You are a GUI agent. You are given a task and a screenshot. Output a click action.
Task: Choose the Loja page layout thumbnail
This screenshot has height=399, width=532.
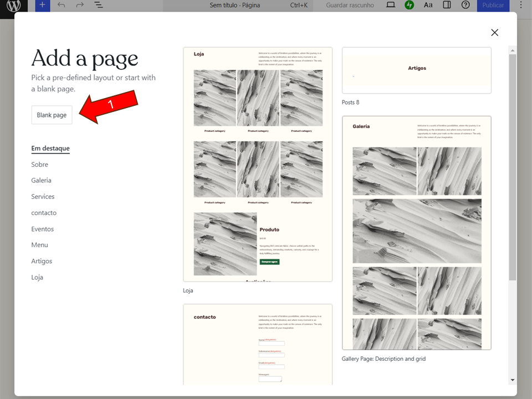click(258, 165)
